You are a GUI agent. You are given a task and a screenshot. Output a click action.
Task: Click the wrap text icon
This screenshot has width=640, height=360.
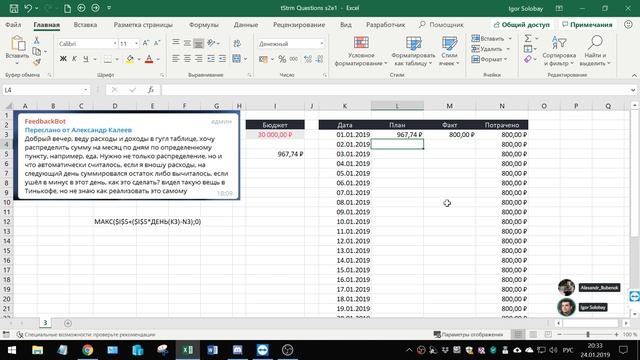(237, 43)
